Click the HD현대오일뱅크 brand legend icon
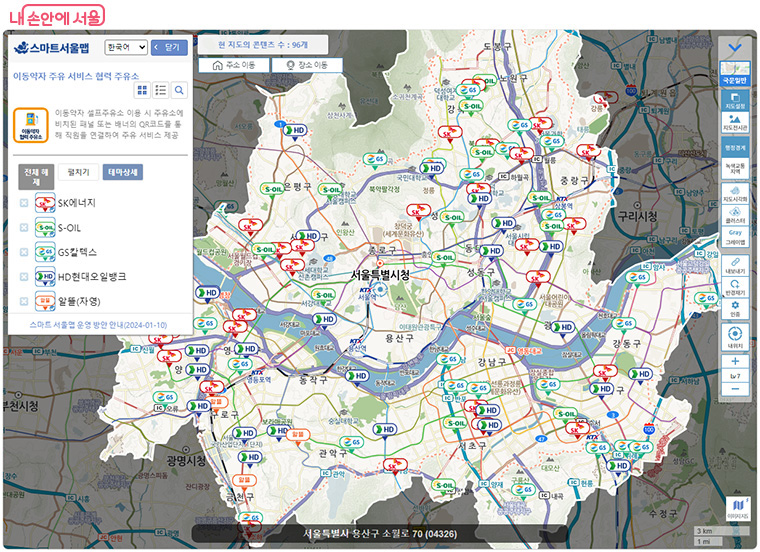This screenshot has height=552, width=760. [45, 277]
